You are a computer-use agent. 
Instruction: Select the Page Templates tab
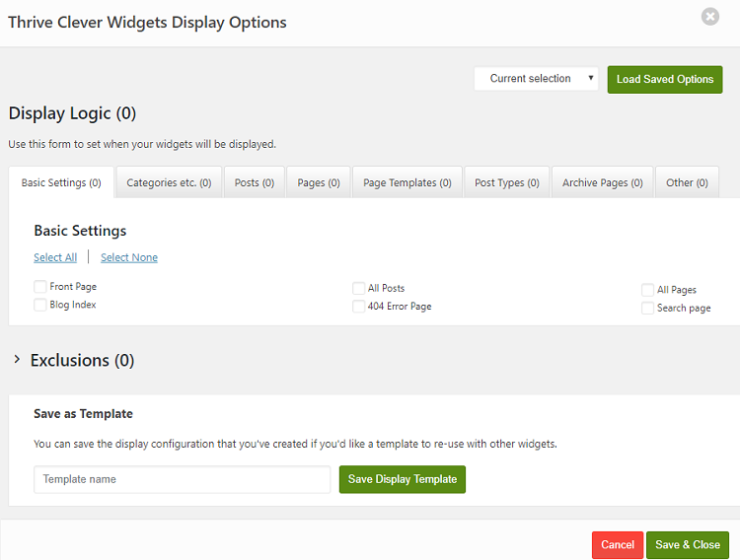pos(407,182)
